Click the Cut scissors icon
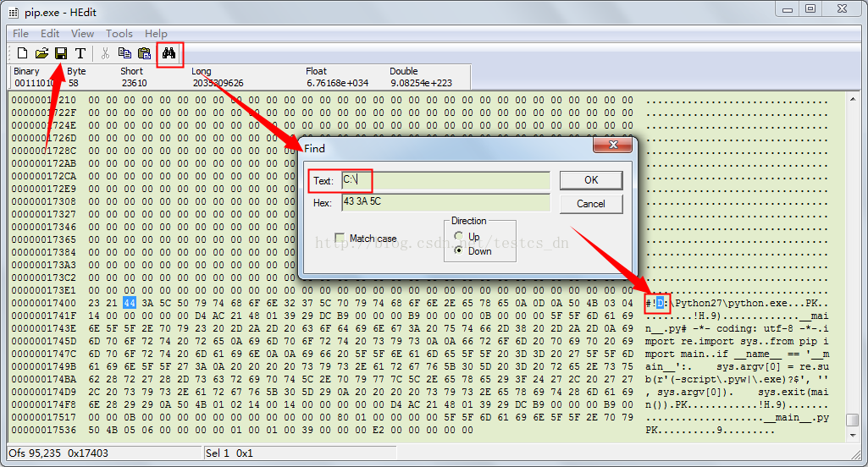Screen dimensions: 868x467 pos(105,53)
